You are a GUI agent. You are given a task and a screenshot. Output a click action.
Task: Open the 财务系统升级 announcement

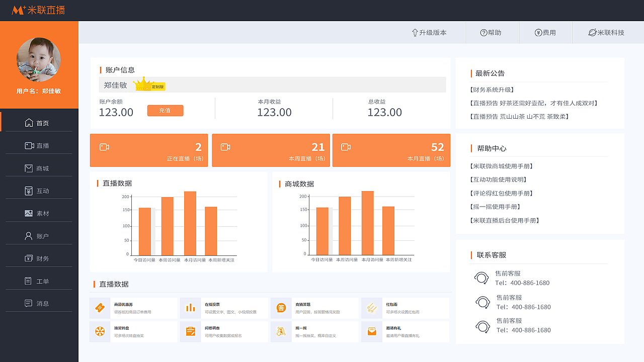492,89
